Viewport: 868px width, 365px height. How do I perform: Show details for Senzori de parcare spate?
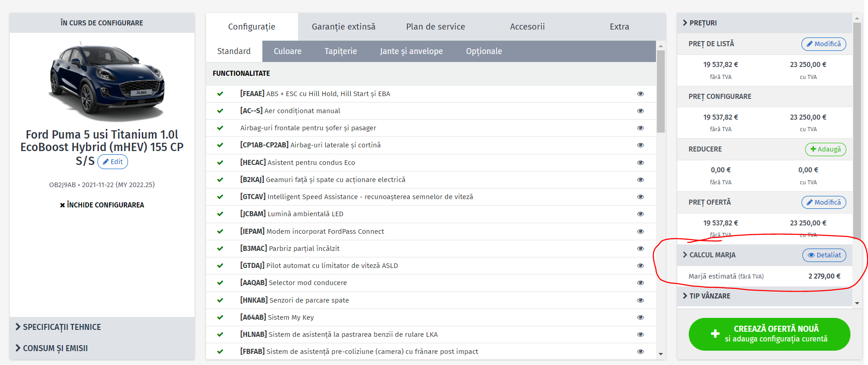click(x=640, y=300)
